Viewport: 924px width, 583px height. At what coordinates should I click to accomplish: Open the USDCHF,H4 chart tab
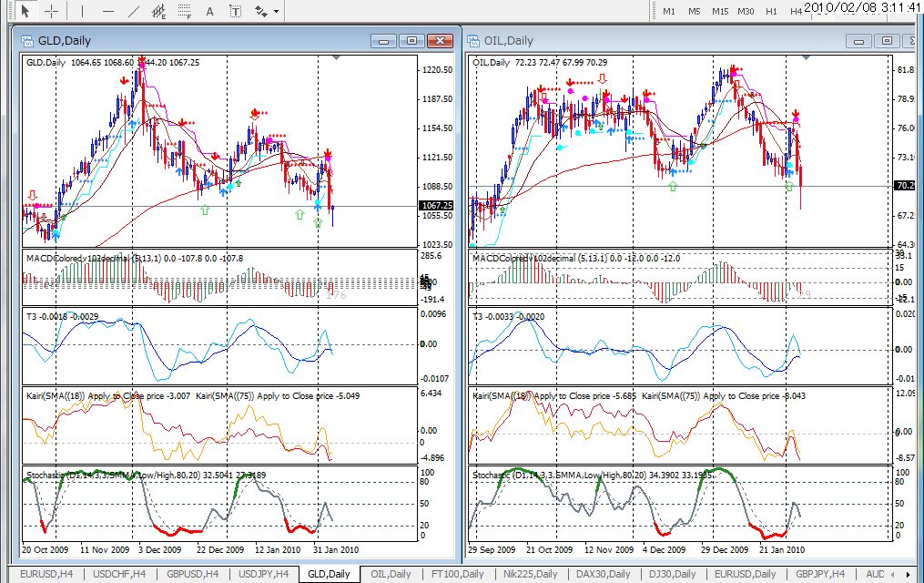coord(119,574)
